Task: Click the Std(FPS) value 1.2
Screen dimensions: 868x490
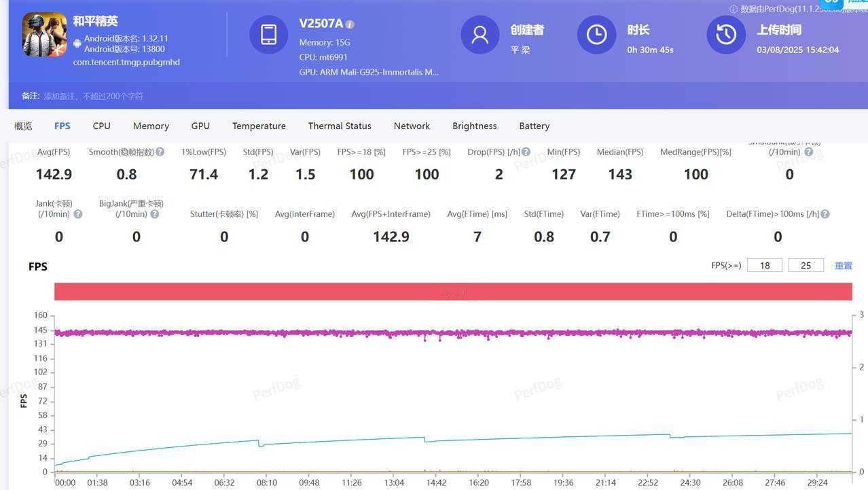Action: point(258,174)
